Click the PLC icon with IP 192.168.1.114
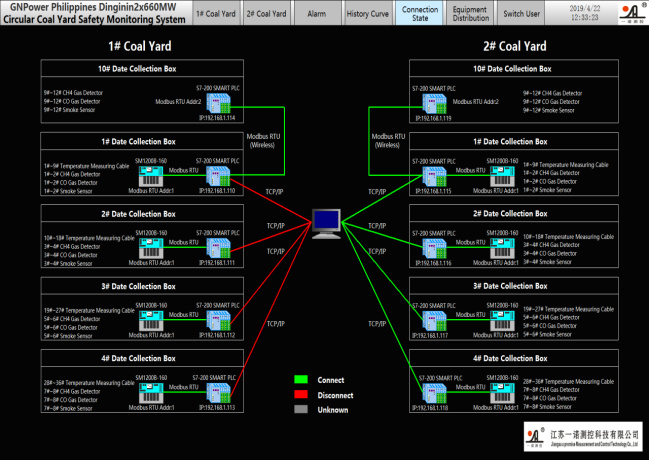649x461 pixels. pyautogui.click(x=218, y=103)
